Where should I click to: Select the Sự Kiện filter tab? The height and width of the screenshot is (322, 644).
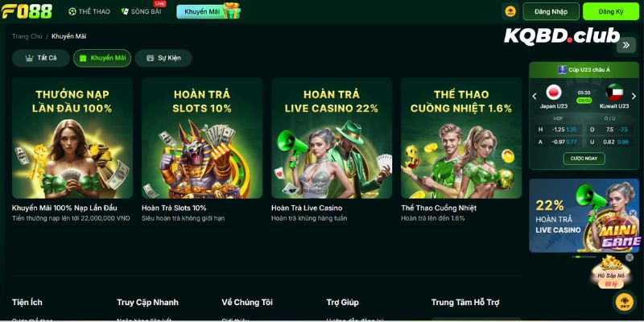(163, 58)
